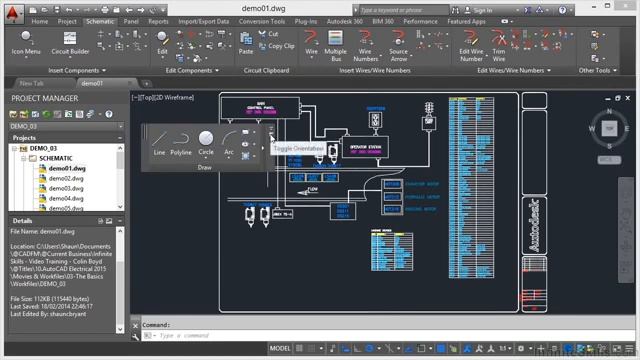This screenshot has width=640, height=360.
Task: Switch to the Home ribbon tab
Action: 40,21
